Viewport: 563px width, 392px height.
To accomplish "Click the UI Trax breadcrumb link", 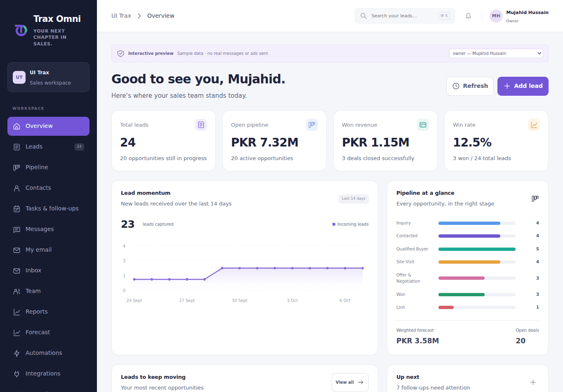I will coord(121,16).
